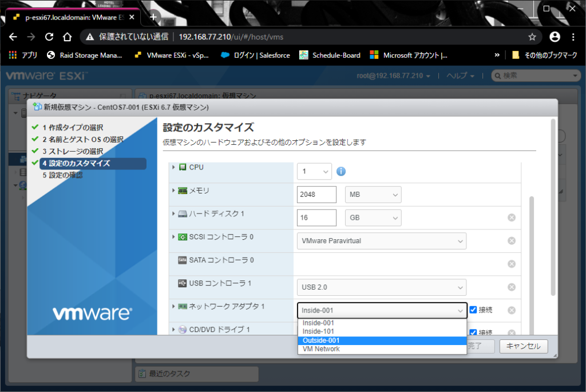
Task: Click the hard disk size field showing 16
Action: click(x=316, y=217)
